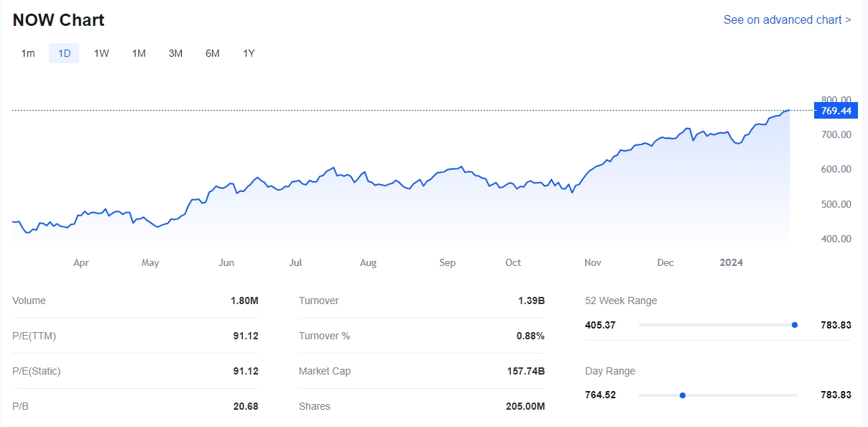Select the 1m one-minute interval tab
868x427 pixels.
[x=28, y=53]
